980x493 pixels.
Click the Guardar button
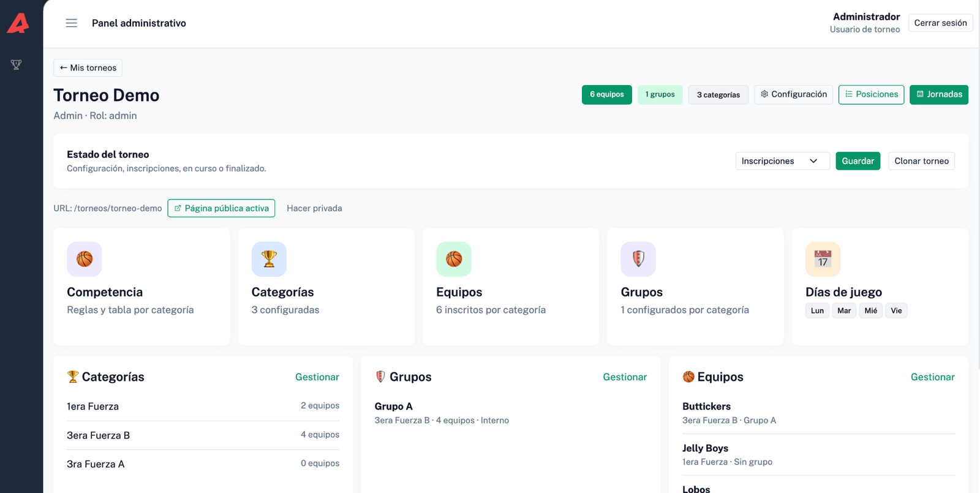pyautogui.click(x=858, y=161)
